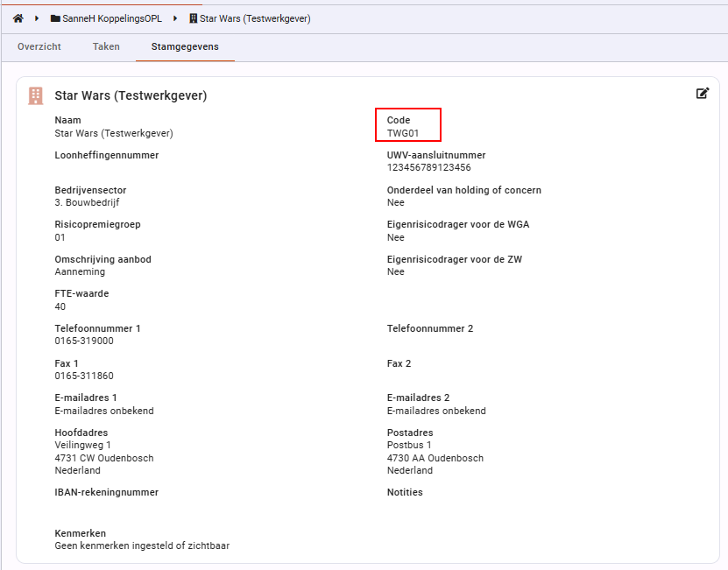This screenshot has width=728, height=570.
Task: Click Nee under Eigenrisicodrager voor de ZW
Action: [396, 271]
